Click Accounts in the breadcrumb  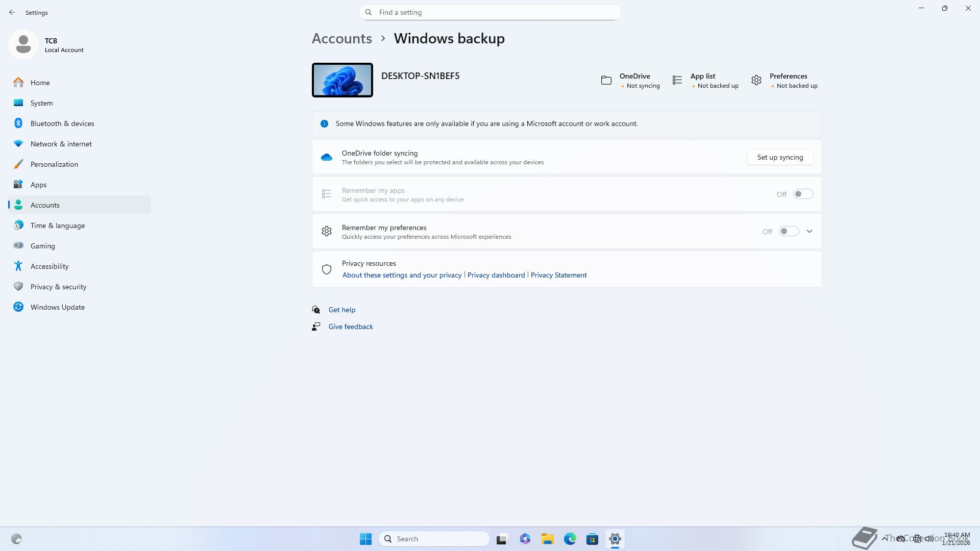[341, 39]
